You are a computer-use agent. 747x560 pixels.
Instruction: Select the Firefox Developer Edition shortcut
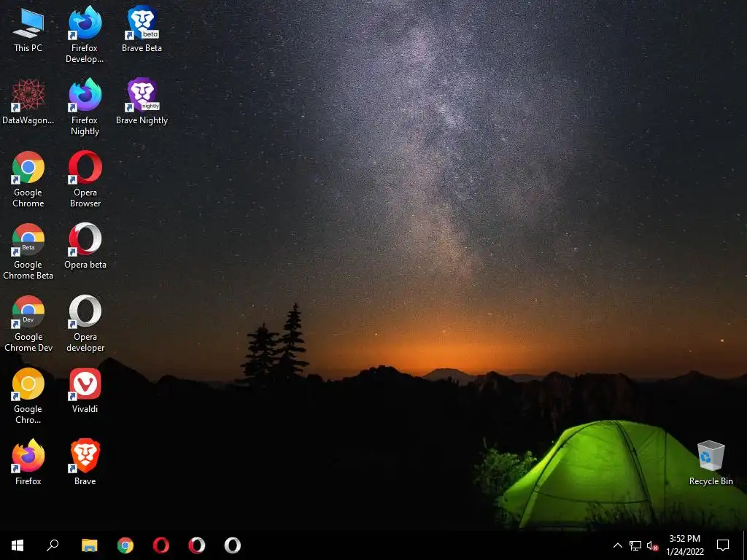[85, 34]
